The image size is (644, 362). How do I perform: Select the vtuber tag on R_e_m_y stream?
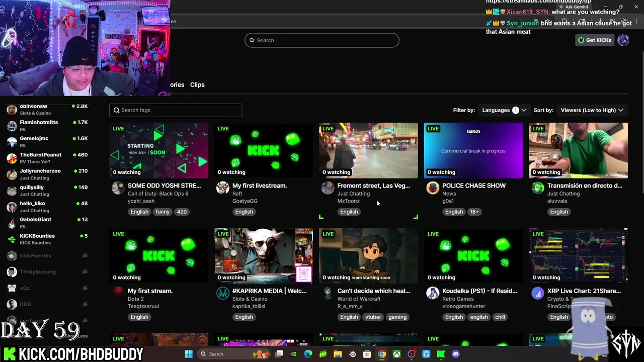(x=373, y=317)
